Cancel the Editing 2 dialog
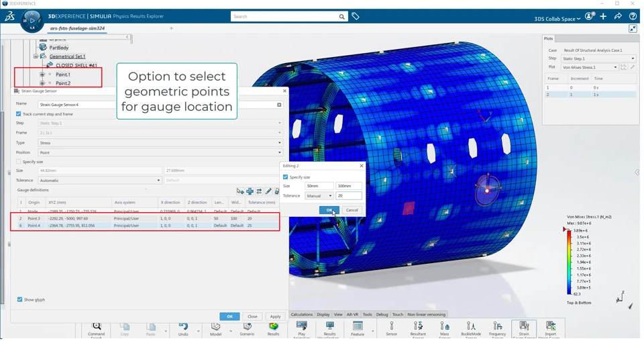The width and height of the screenshot is (644, 341). [x=352, y=210]
